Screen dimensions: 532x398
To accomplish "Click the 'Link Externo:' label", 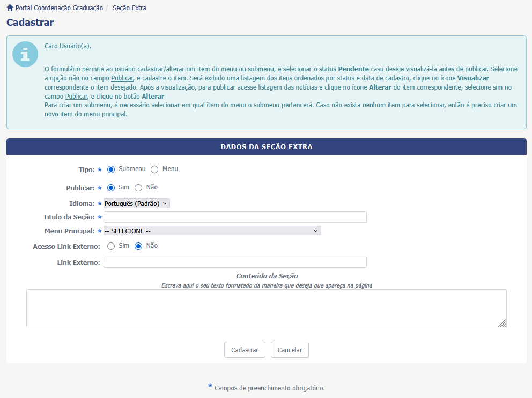I will pos(79,263).
